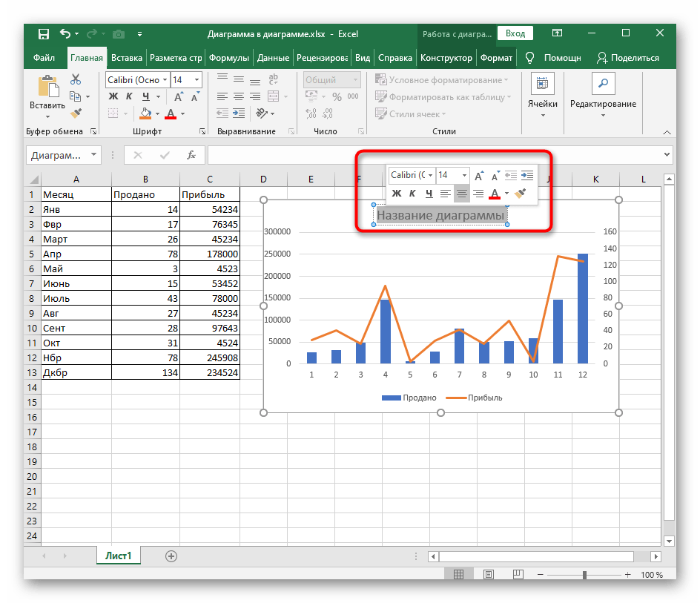The height and width of the screenshot is (603, 700).
Task: Open mini toolbar font size dropdown
Action: (464, 175)
